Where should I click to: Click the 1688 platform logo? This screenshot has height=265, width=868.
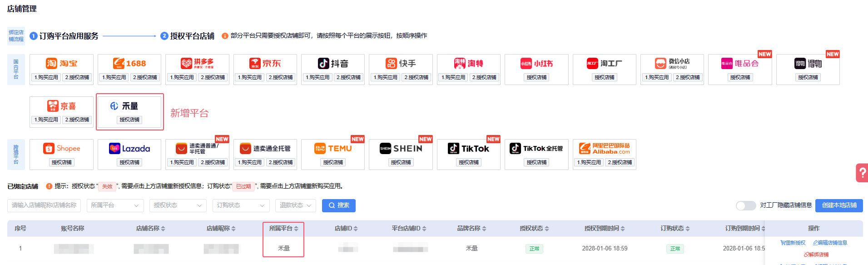(129, 64)
